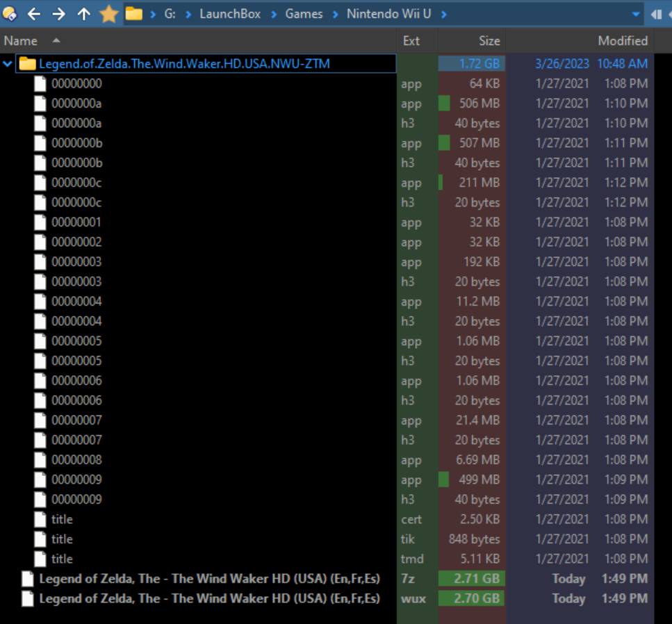Collapse the Legend.of.Zelda.The.Wind.Waker.HD.USA.NWU-ZTM folder
The height and width of the screenshot is (624, 672).
[x=7, y=64]
